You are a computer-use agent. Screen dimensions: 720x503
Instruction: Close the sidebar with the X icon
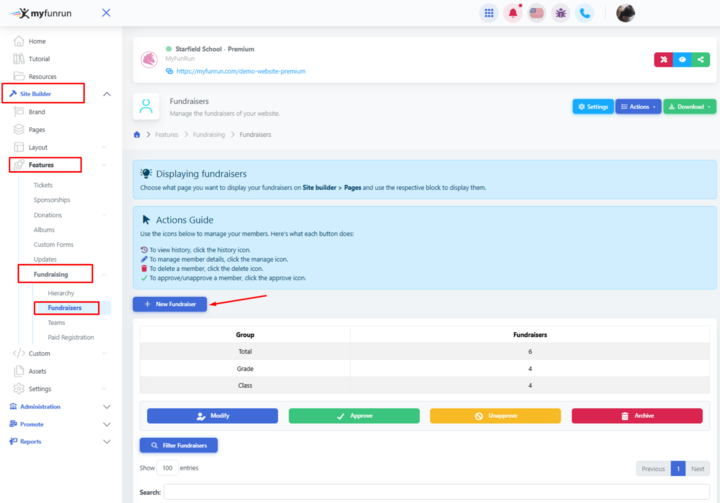[x=106, y=13]
